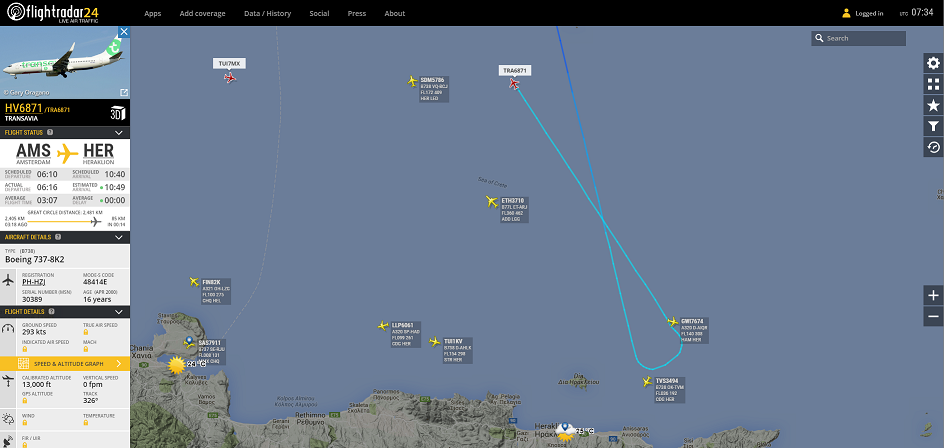Open the 3D view of flight HV6871
The image size is (944, 448).
click(117, 113)
